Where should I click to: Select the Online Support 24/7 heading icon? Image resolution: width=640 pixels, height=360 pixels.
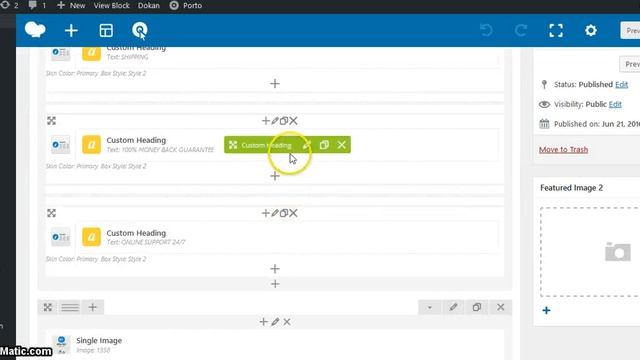tap(91, 237)
